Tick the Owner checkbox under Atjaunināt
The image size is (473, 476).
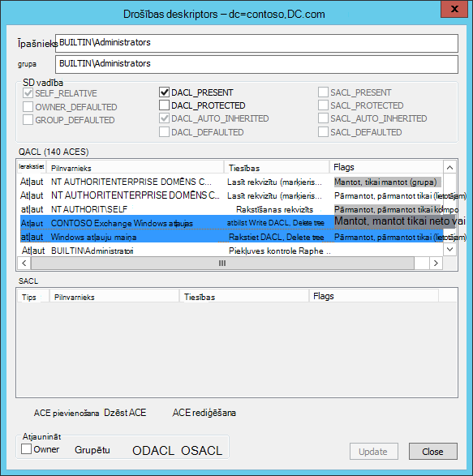point(27,449)
